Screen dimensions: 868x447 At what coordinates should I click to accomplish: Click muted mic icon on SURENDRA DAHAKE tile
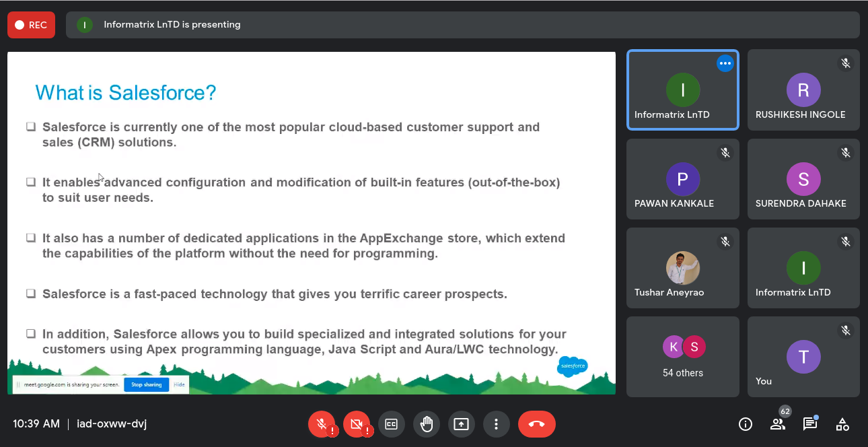(846, 153)
